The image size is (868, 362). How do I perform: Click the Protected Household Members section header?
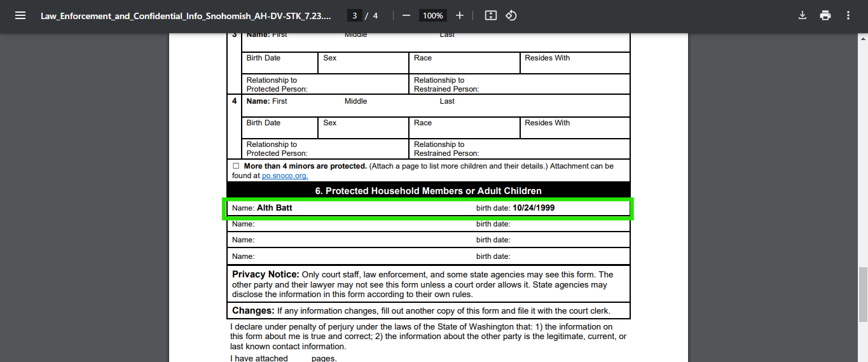click(429, 191)
